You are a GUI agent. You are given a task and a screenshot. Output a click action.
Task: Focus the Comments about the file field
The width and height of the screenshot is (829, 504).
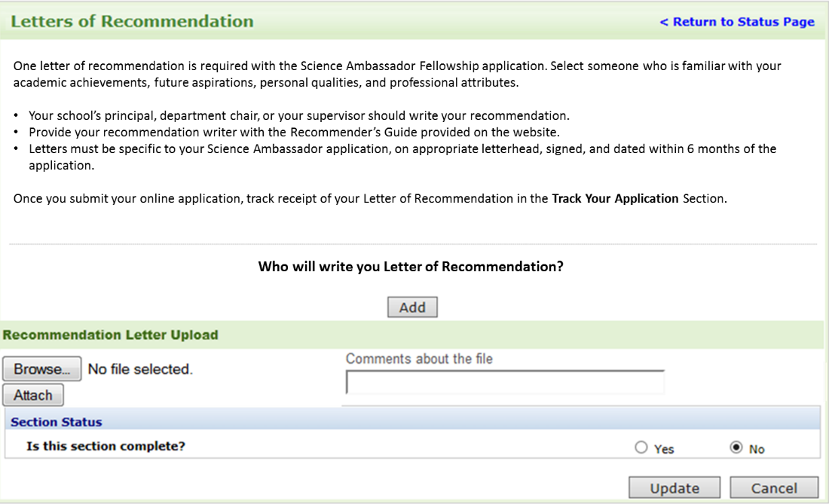(504, 383)
